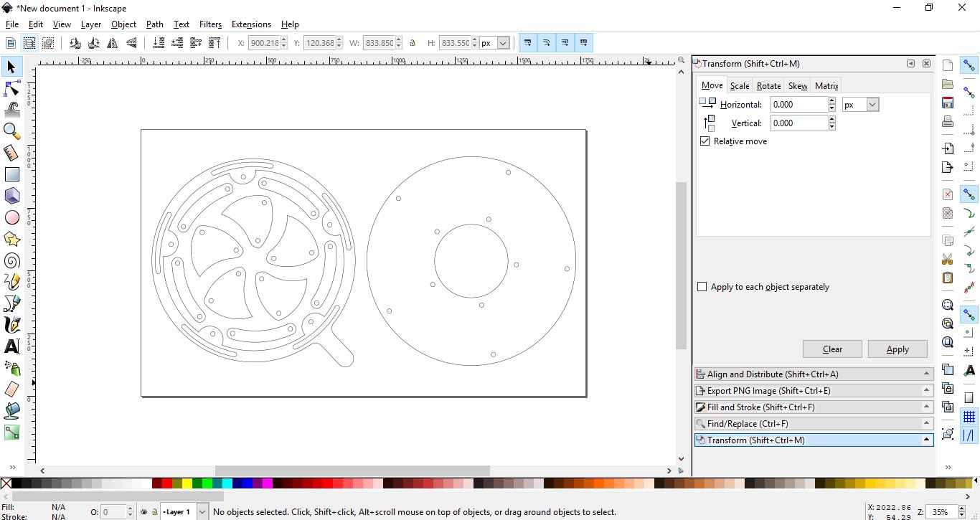Select the Text tool
This screenshot has width=980, height=520.
pyautogui.click(x=11, y=346)
